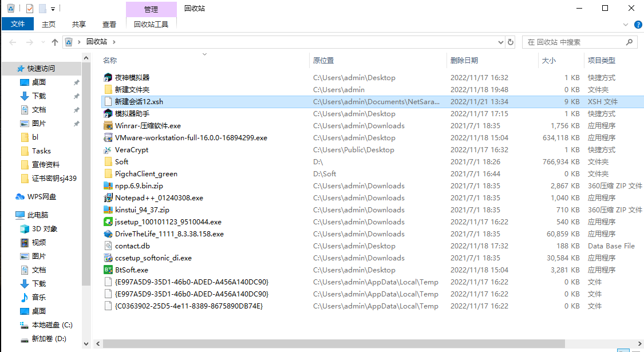Image resolution: width=644 pixels, height=352 pixels.
Task: Open the customize quick access toolbar dropdown
Action: pyautogui.click(x=53, y=9)
